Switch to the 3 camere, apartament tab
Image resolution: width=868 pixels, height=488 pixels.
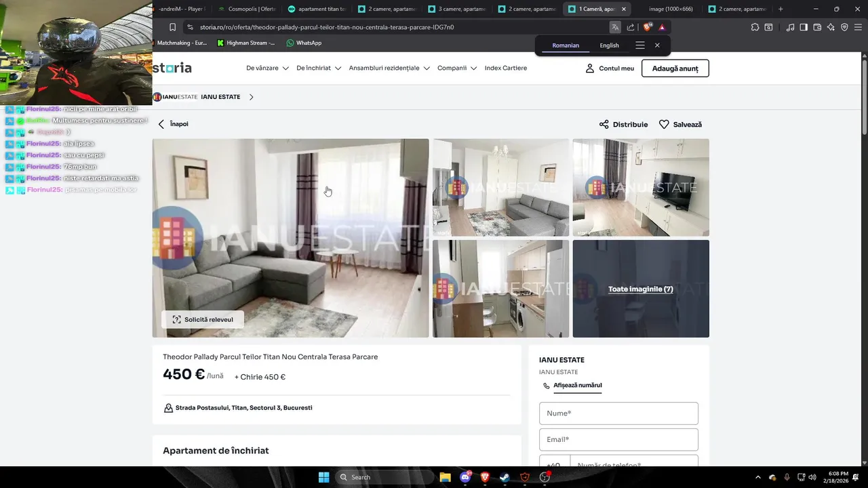click(456, 9)
